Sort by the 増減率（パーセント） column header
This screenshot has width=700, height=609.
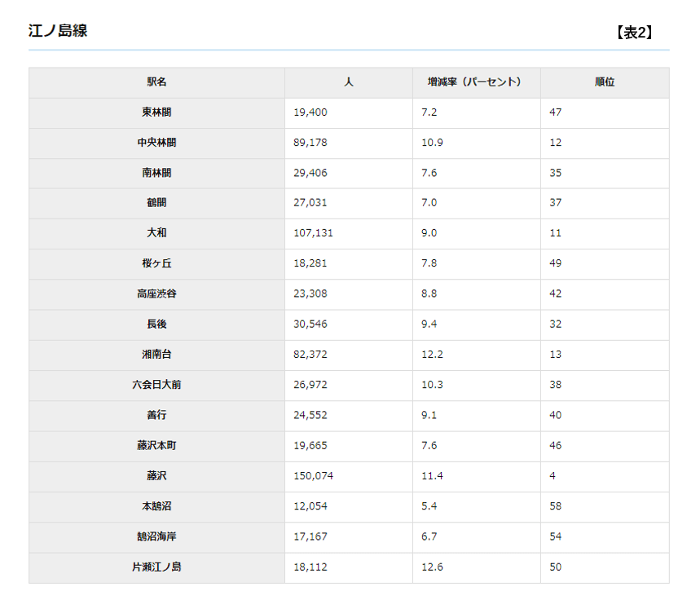point(475,82)
